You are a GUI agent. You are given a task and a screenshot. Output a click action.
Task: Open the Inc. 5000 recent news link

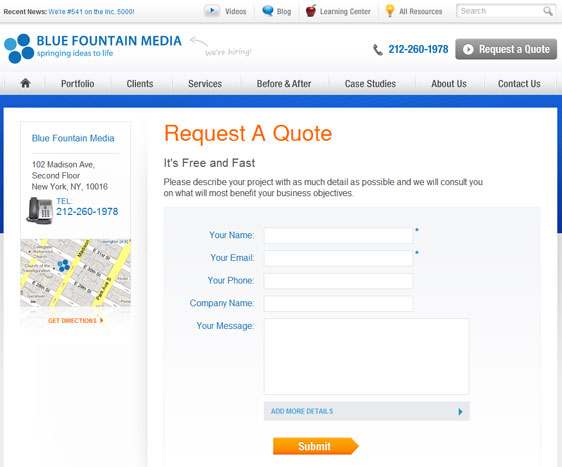point(91,11)
